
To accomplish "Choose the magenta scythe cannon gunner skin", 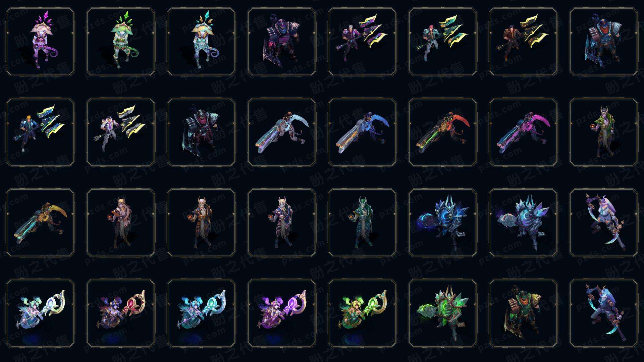I will 523,132.
